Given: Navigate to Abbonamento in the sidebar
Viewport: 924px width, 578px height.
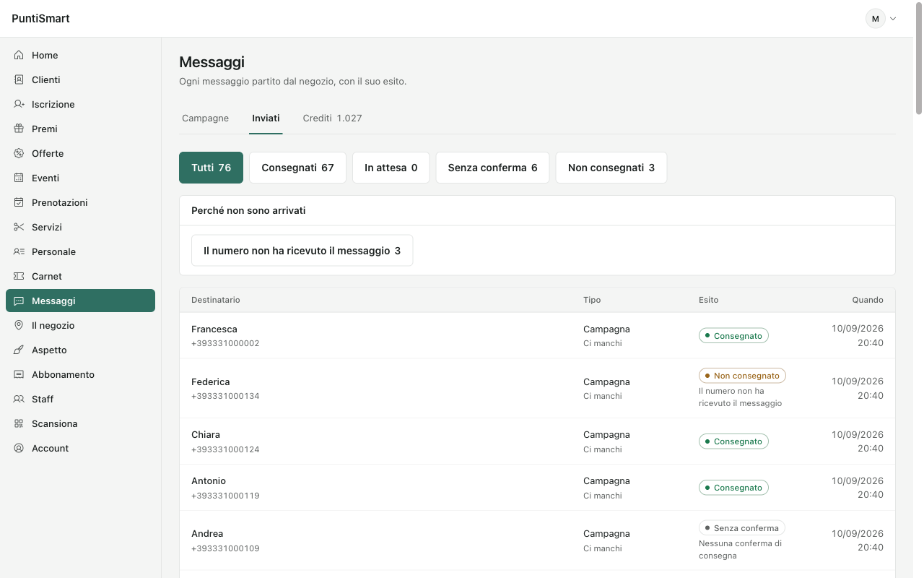Looking at the screenshot, I should point(80,374).
